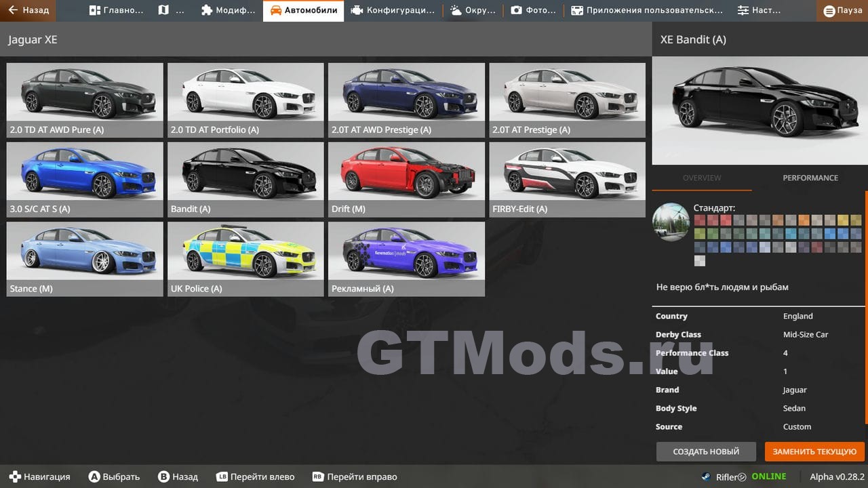Click the ЗАМЕНИТЬ ТЕКУЩУЮ button
Image resolution: width=868 pixels, height=488 pixels.
tap(814, 451)
